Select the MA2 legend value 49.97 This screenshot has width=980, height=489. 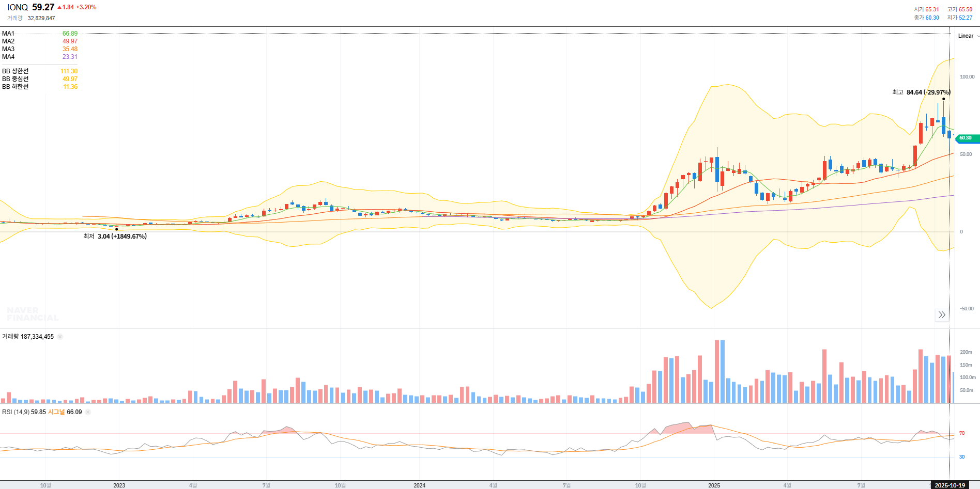coord(70,41)
